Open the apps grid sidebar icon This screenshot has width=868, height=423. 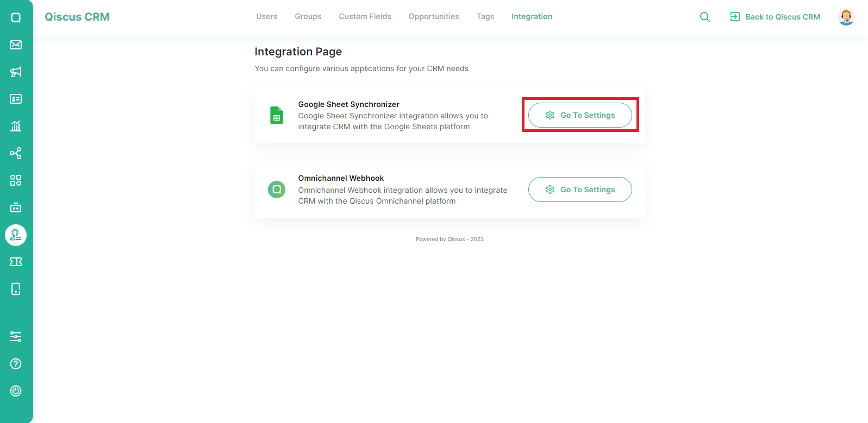point(16,180)
